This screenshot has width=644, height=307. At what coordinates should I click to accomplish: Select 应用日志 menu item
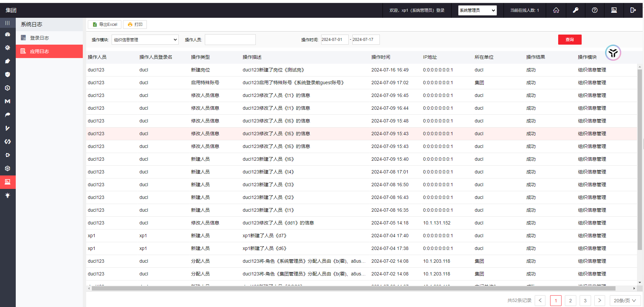(40, 51)
